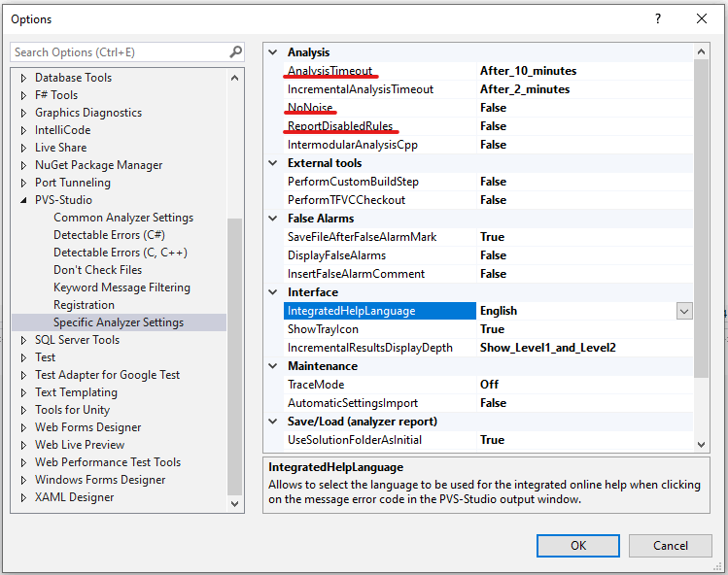
Task: Select the Registration page
Action: point(84,305)
